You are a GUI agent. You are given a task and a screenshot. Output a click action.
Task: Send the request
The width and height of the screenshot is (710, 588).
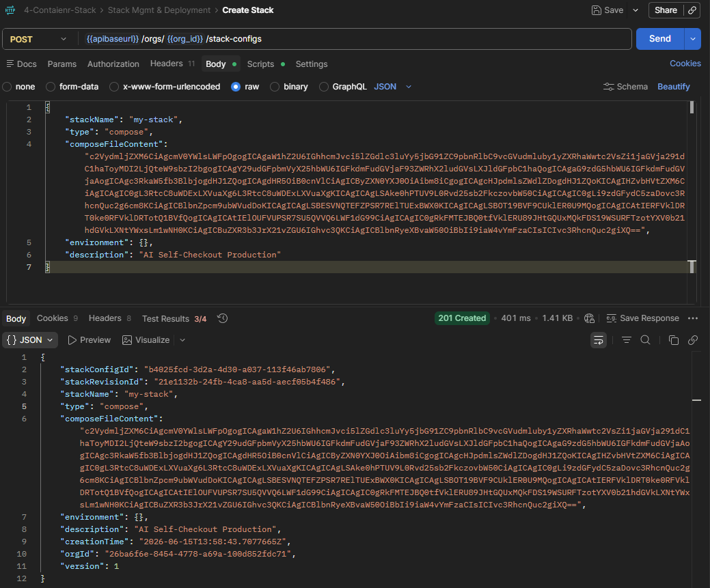pyautogui.click(x=659, y=39)
